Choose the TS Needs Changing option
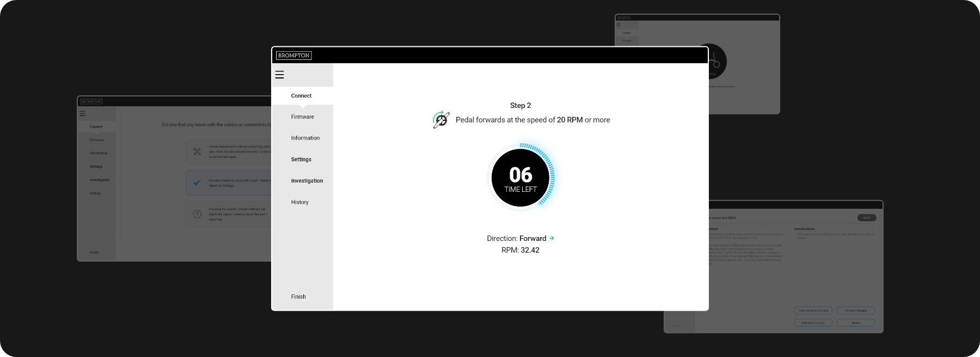980x357 pixels. (x=855, y=311)
